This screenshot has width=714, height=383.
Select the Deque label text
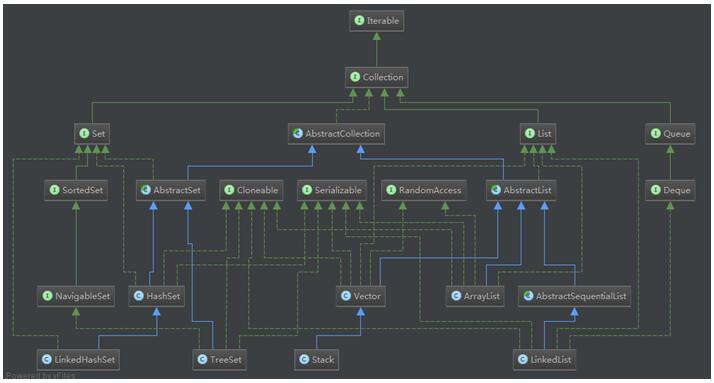677,190
